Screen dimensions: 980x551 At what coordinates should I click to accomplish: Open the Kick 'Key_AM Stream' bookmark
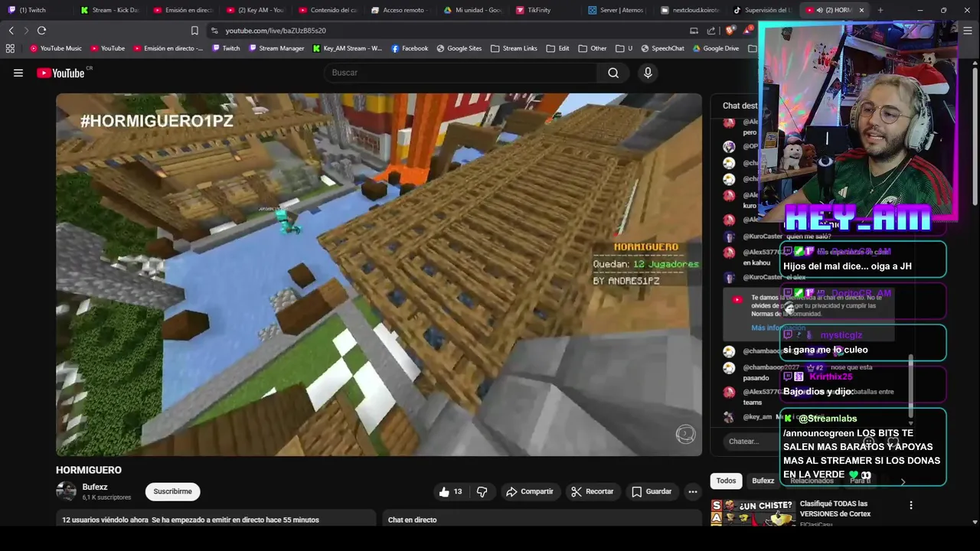coord(347,48)
